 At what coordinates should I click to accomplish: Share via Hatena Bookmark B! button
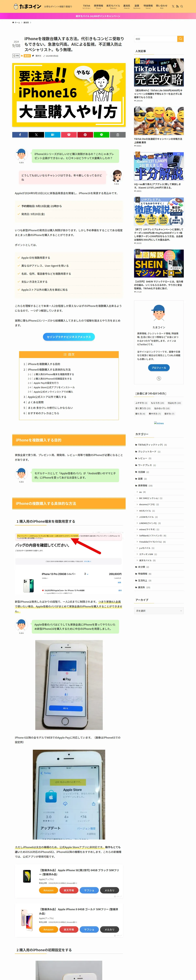pyautogui.click(x=53, y=135)
